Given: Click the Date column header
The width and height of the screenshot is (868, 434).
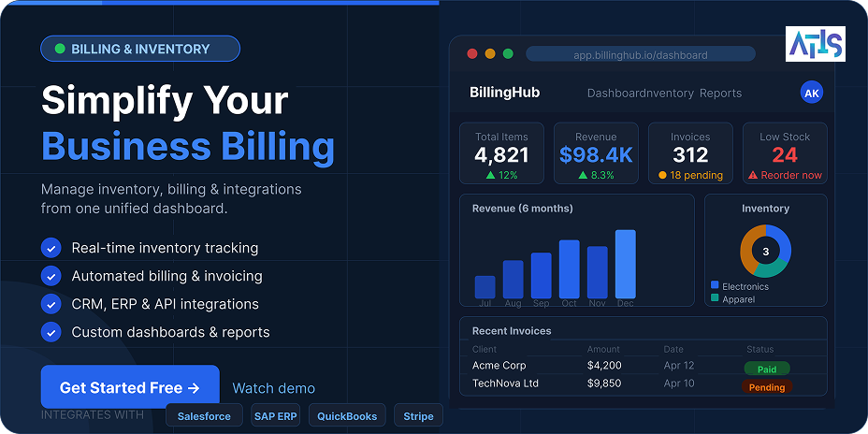Looking at the screenshot, I should [x=673, y=349].
